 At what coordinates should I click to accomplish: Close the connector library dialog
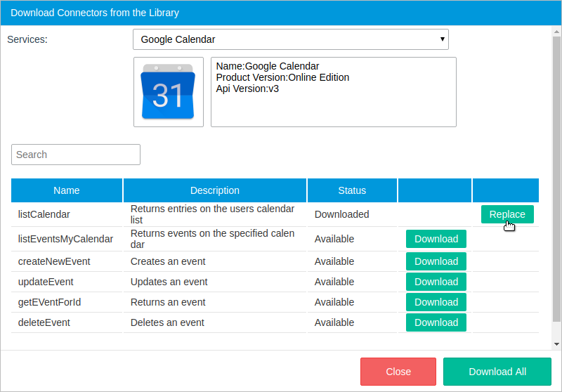(x=398, y=372)
